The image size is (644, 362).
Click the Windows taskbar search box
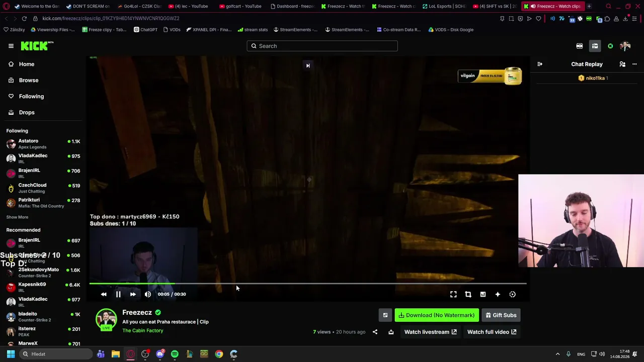point(56,354)
